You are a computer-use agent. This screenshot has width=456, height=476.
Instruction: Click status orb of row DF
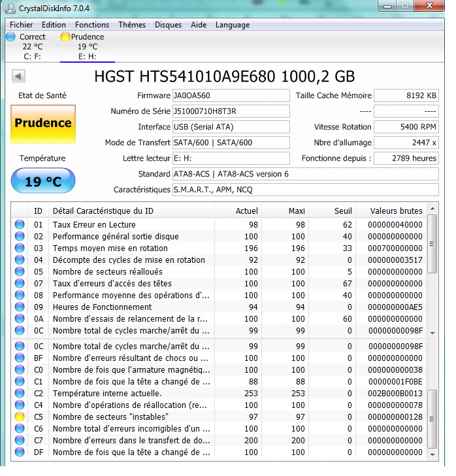tap(20, 452)
